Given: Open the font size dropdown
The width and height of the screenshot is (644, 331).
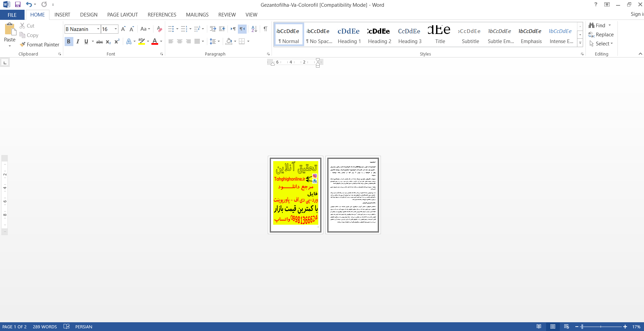Looking at the screenshot, I should click(x=116, y=29).
